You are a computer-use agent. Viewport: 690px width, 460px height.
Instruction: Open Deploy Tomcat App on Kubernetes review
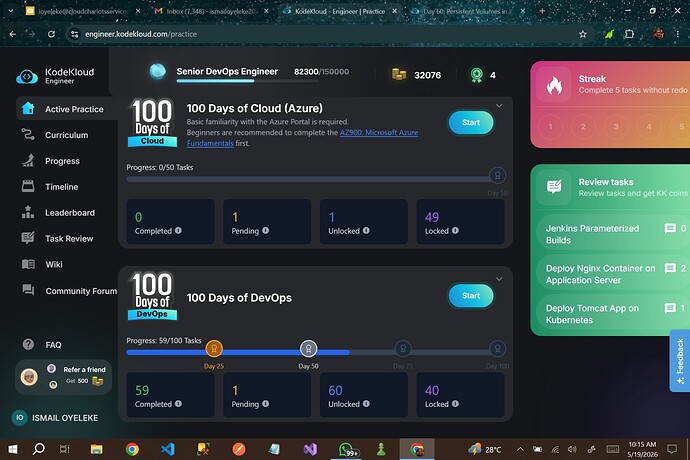coord(614,314)
